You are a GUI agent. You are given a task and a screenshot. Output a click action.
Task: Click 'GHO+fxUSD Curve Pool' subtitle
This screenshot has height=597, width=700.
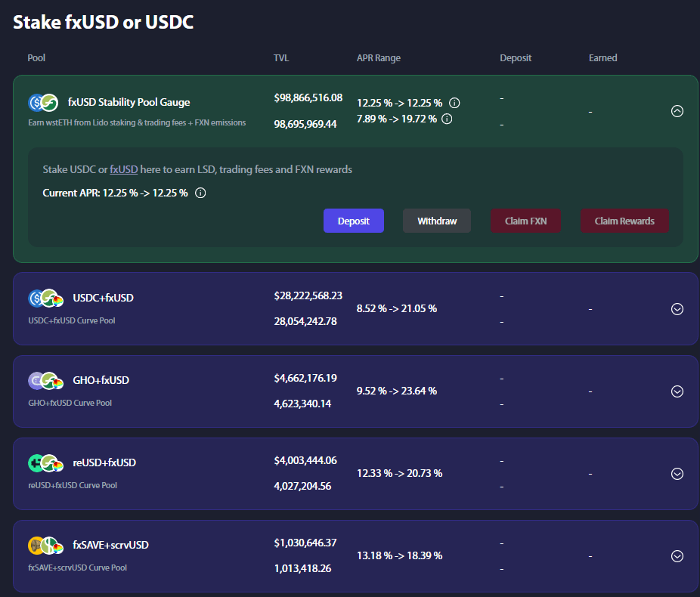[70, 403]
